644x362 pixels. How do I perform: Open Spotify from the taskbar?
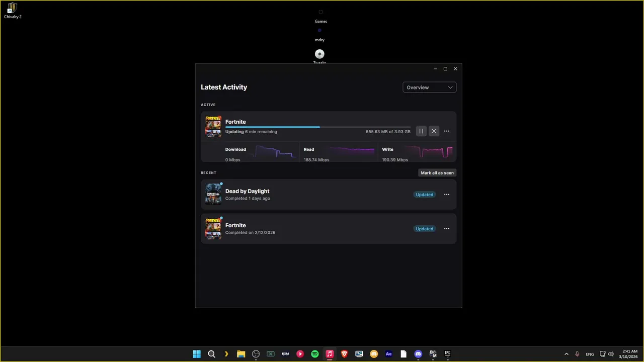[x=315, y=354]
